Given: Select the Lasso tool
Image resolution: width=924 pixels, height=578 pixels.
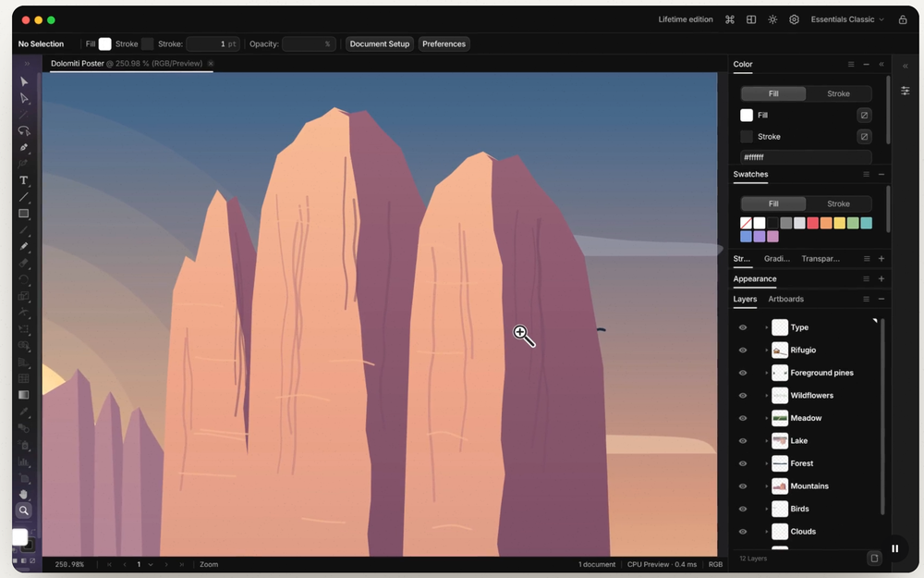Looking at the screenshot, I should tap(24, 131).
